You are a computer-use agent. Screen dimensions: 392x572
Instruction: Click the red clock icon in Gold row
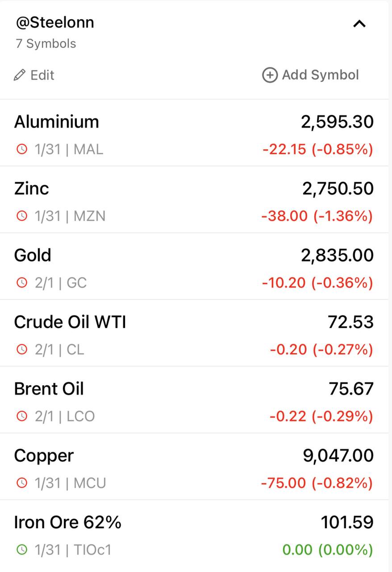click(22, 282)
